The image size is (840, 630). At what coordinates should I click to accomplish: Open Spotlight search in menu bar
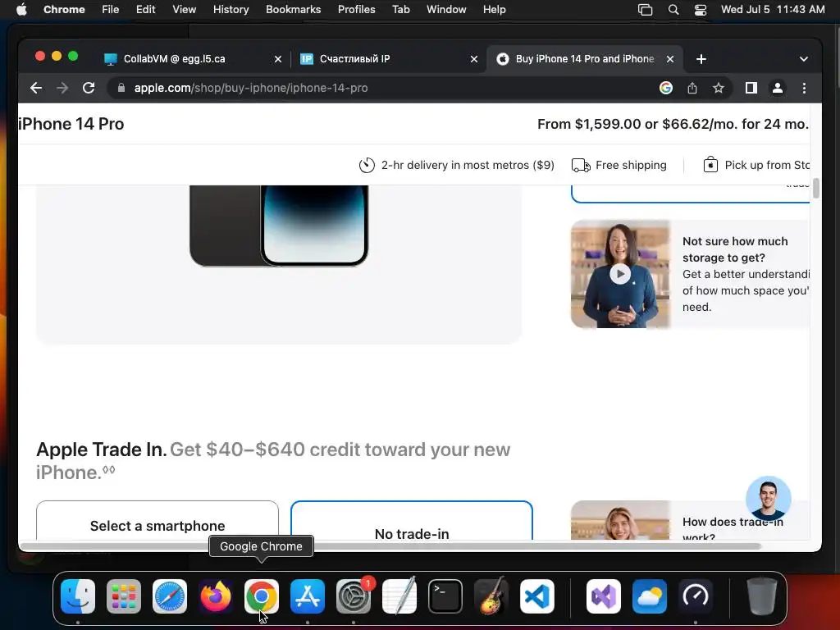[x=673, y=10]
